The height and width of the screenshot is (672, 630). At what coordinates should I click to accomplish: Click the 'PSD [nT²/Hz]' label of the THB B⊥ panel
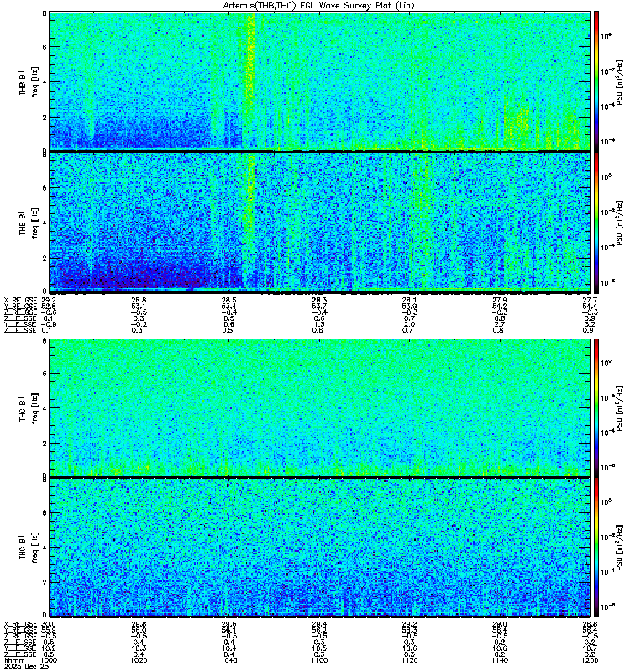coord(619,81)
